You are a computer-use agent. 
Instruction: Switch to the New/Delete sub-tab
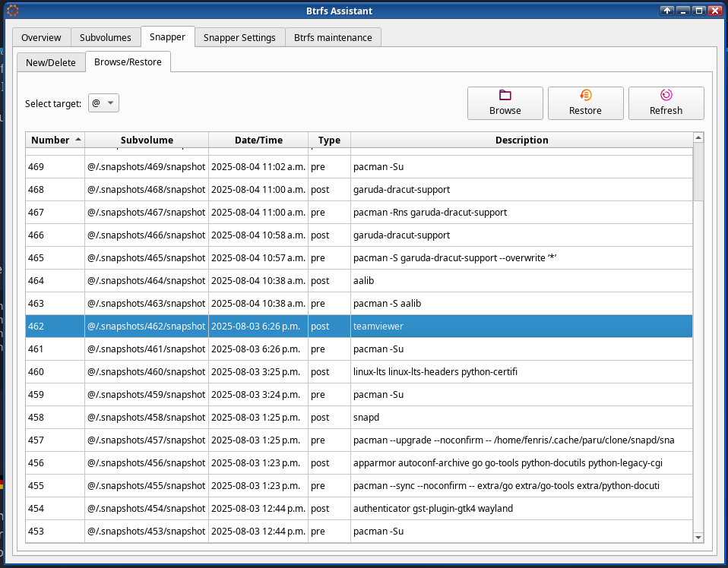tap(51, 62)
